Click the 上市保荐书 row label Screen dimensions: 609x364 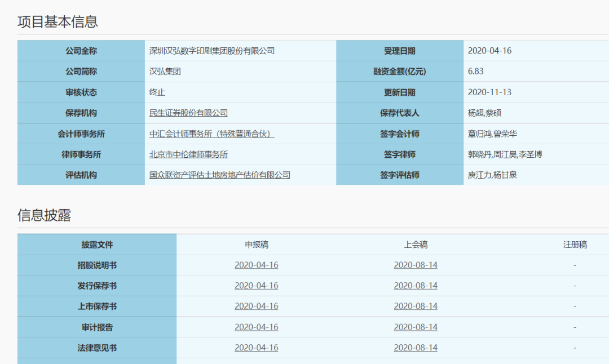(x=97, y=306)
